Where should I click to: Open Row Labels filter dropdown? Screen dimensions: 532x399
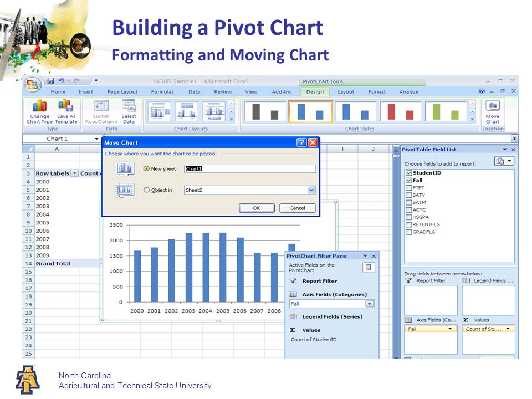74,173
